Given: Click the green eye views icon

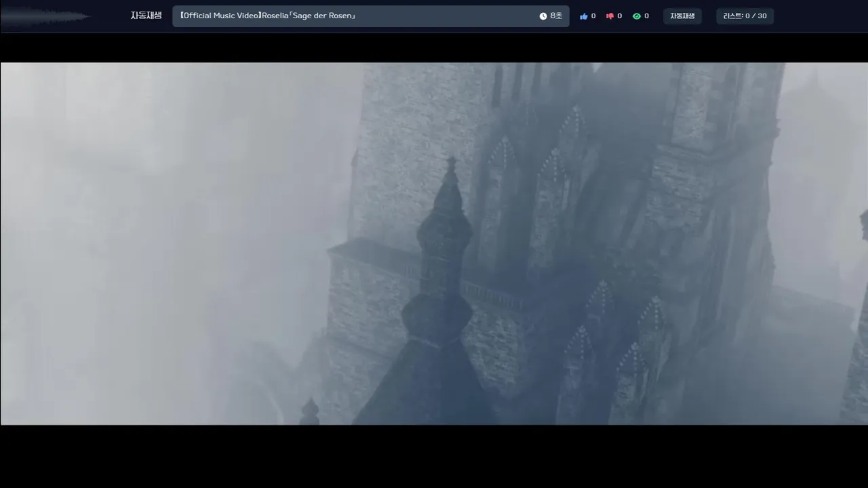Looking at the screenshot, I should (636, 16).
